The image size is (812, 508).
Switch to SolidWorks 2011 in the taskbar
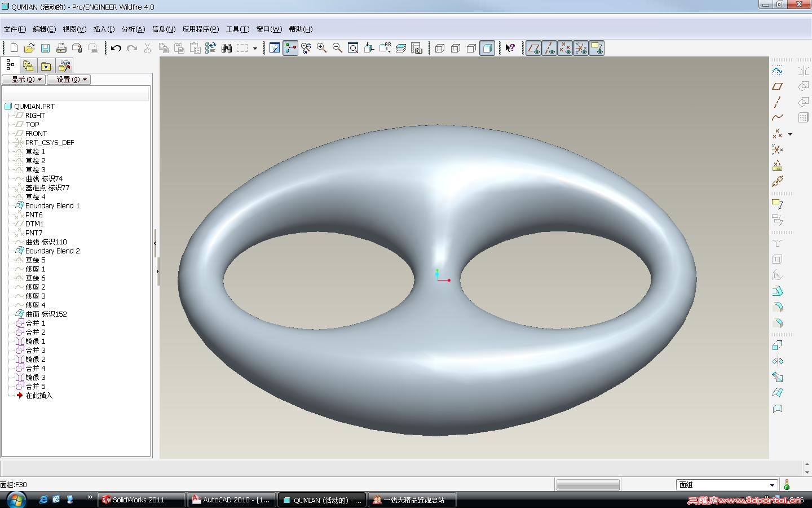point(142,500)
